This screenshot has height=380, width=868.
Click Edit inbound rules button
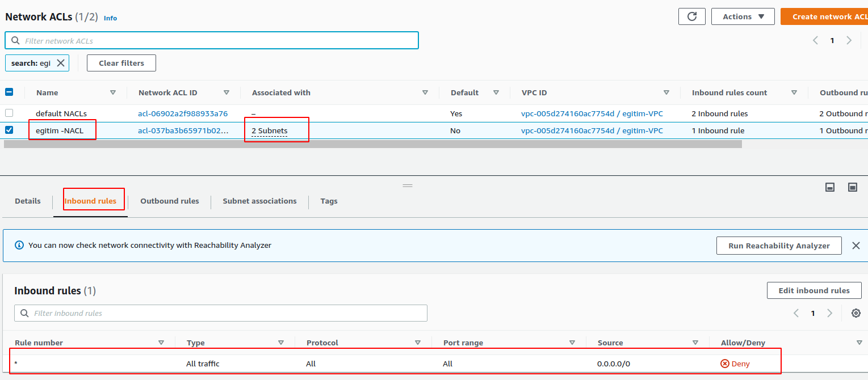[814, 290]
